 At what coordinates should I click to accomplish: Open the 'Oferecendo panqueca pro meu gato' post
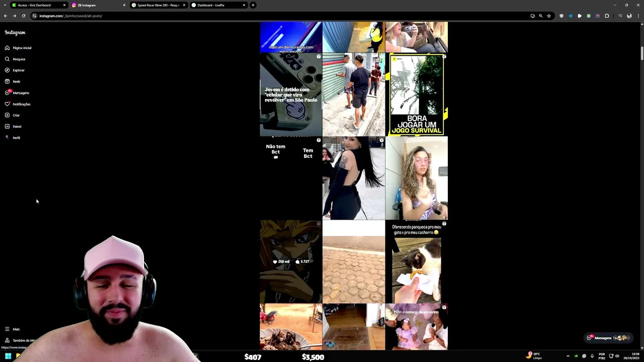pyautogui.click(x=417, y=261)
